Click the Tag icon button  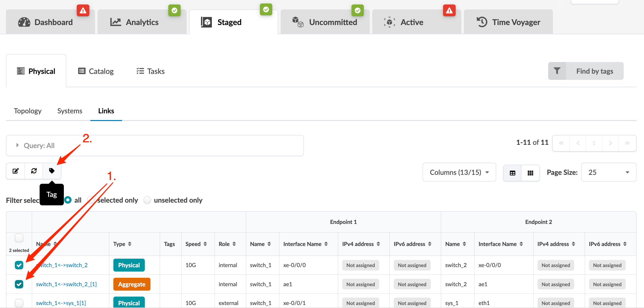click(52, 171)
